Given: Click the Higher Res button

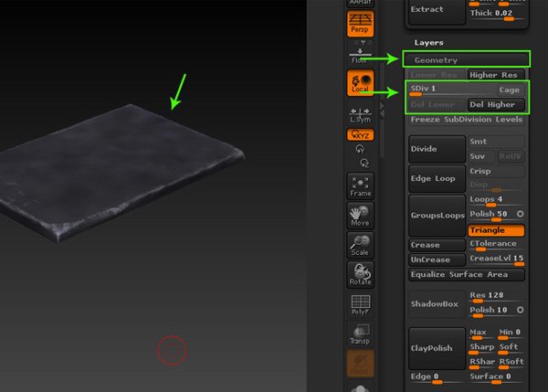Looking at the screenshot, I should pos(496,75).
